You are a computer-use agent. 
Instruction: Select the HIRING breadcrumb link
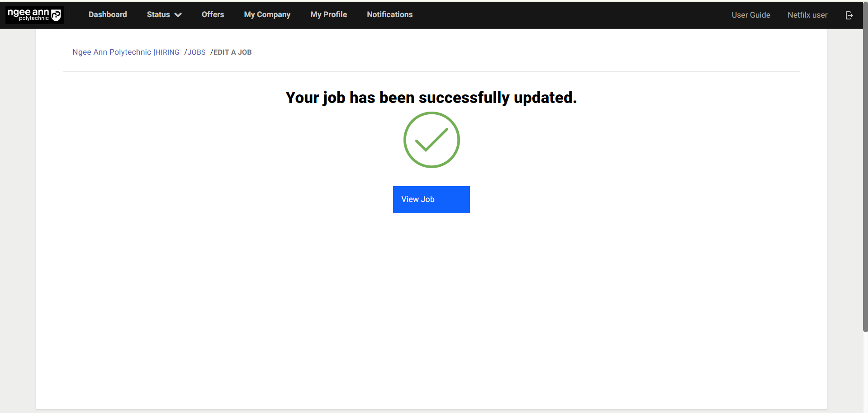(x=167, y=52)
